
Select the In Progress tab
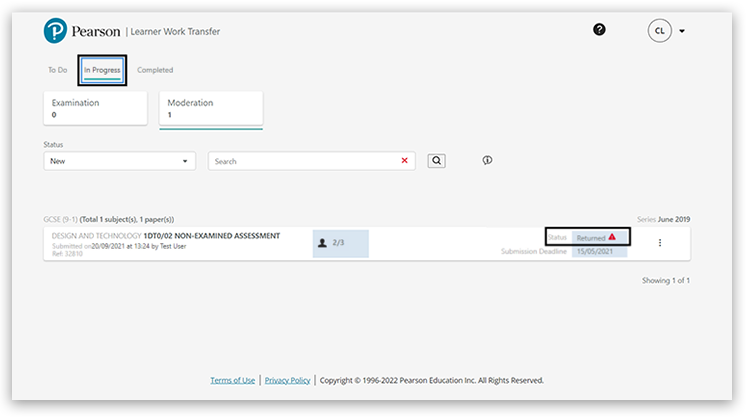(x=102, y=70)
